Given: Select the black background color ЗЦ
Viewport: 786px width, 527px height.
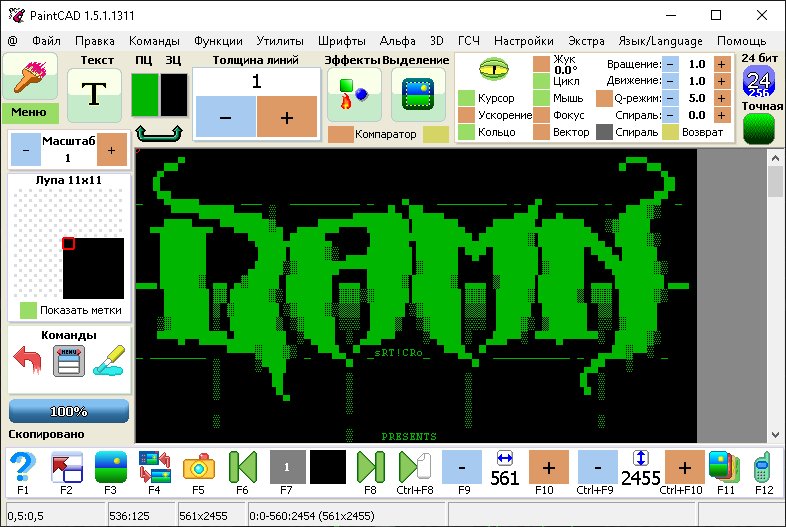Looking at the screenshot, I should coord(174,95).
